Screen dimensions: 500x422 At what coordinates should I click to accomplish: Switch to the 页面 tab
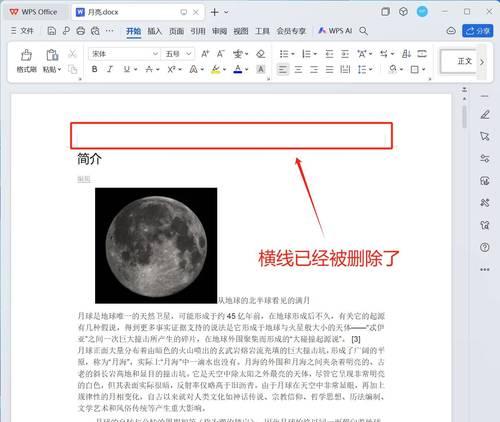click(x=176, y=31)
